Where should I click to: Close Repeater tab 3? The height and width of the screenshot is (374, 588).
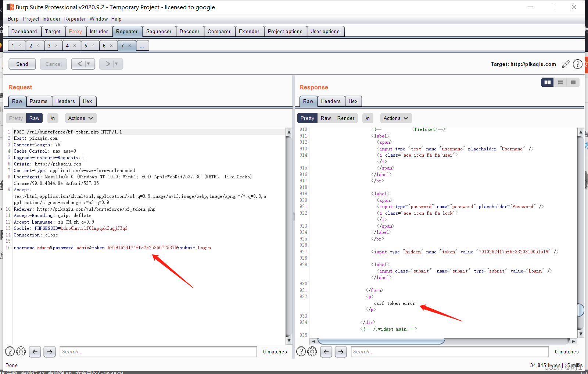56,46
